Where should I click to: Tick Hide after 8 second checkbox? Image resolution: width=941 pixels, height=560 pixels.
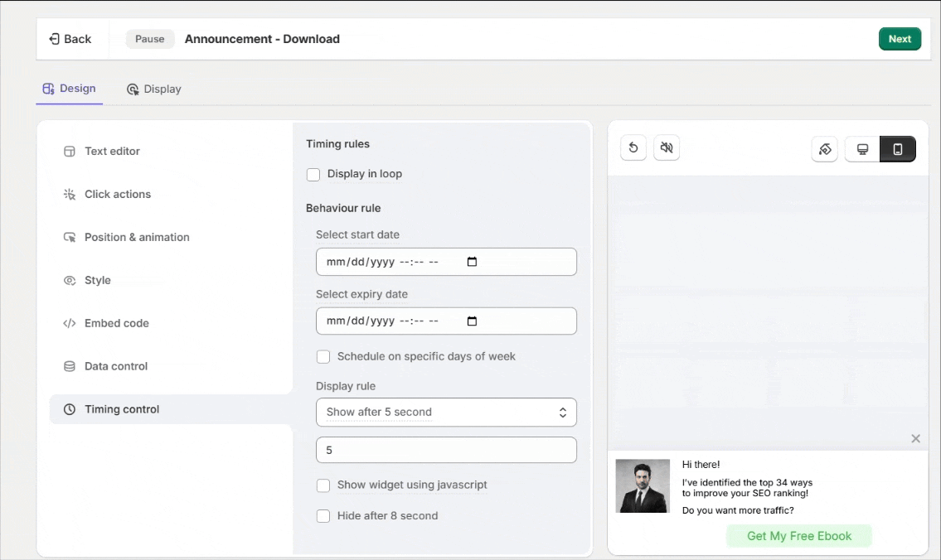[323, 516]
